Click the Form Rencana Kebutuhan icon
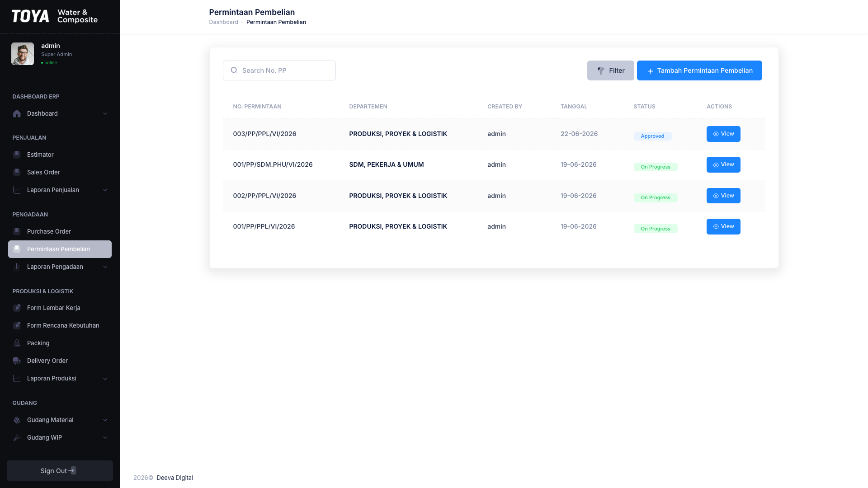Screen dimensions: 868x488 click(17, 325)
